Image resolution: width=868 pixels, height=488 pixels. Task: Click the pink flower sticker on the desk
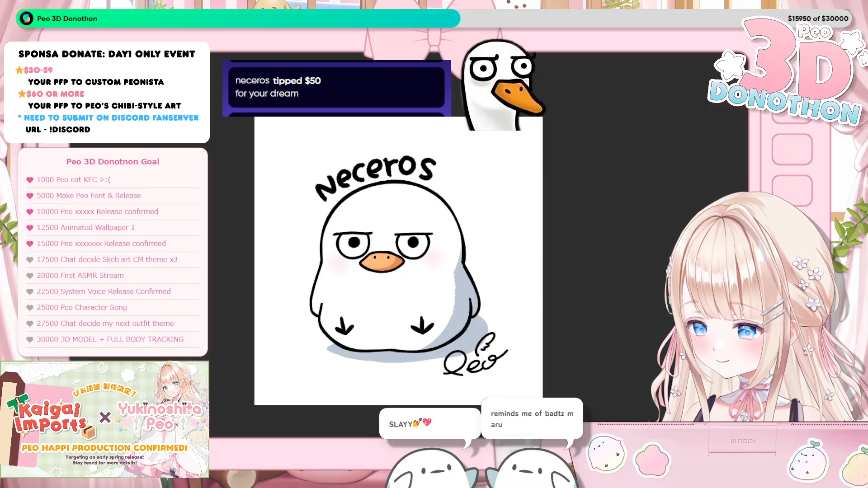point(651,460)
